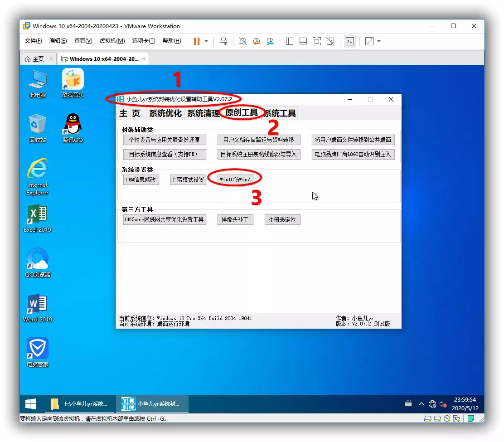Viewport: 504px width, 442px height.
Task: Open 上帝模式设置 in the tool
Action: (x=188, y=179)
